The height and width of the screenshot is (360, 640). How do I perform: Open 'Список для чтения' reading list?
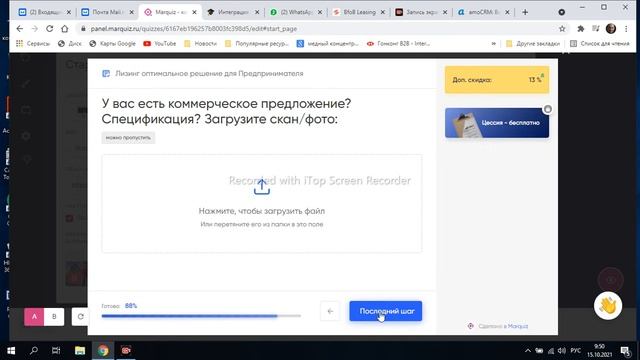600,43
